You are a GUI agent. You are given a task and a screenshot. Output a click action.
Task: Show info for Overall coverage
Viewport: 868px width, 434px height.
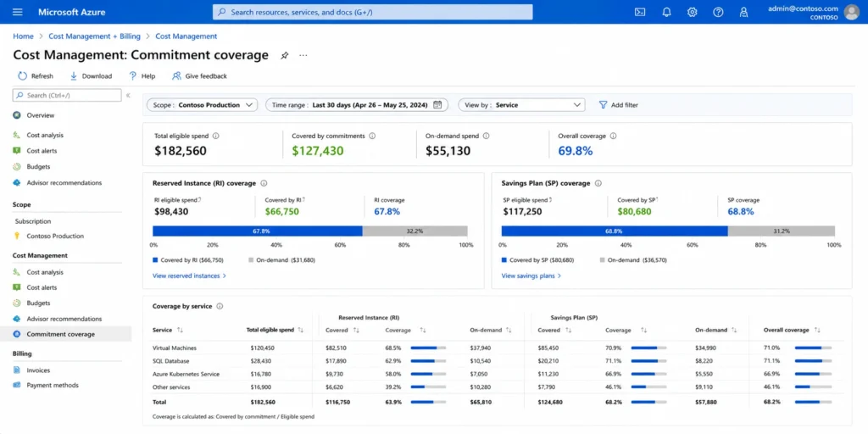pos(614,136)
